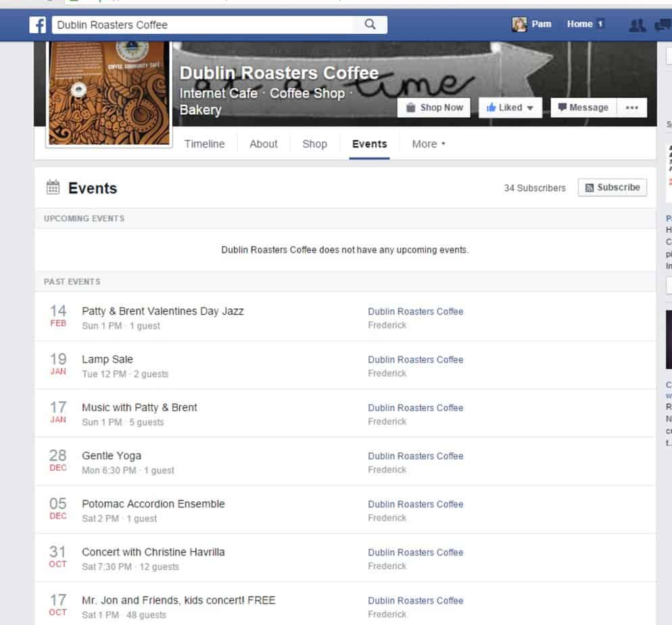Go to Home in top bar
Image resolution: width=672 pixels, height=625 pixels.
pos(579,24)
